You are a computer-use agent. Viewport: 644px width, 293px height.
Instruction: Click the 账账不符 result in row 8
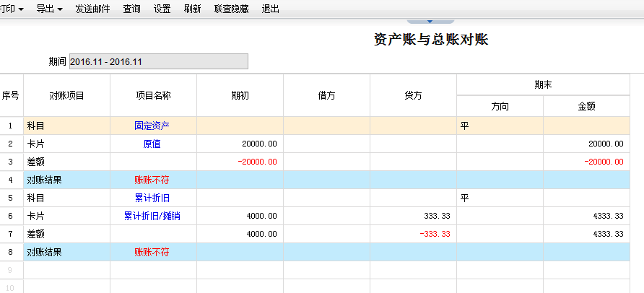pos(152,252)
